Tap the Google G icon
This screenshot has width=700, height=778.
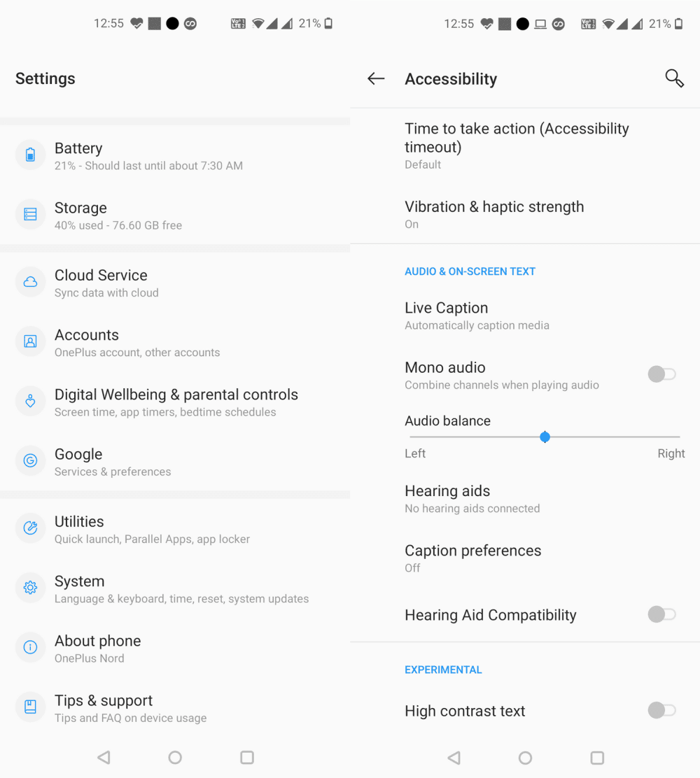(30, 460)
